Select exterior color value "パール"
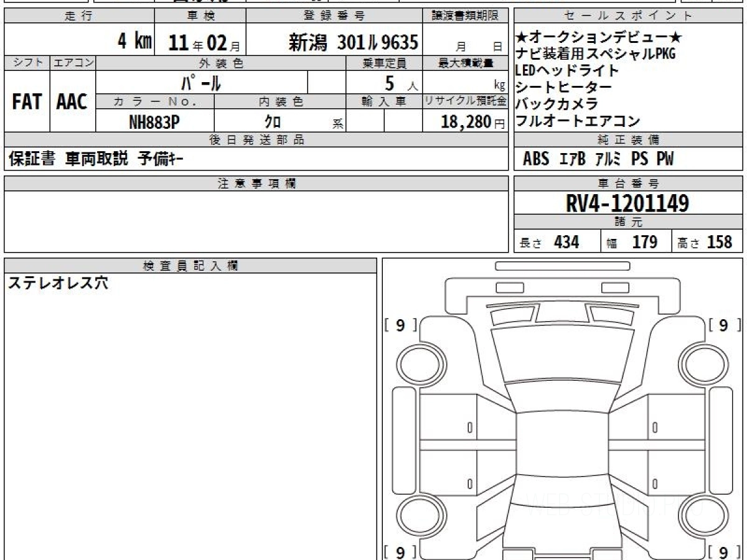Viewport: 747px width, 560px height. (x=200, y=82)
